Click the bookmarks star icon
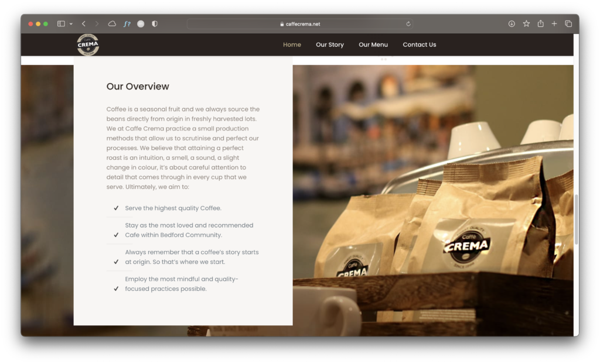The image size is (600, 364). pyautogui.click(x=526, y=23)
